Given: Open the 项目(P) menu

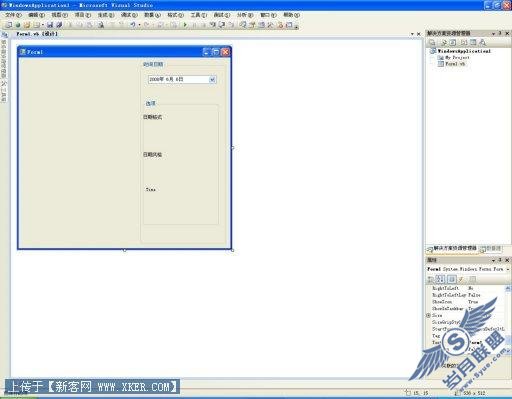Looking at the screenshot, I should (x=83, y=15).
